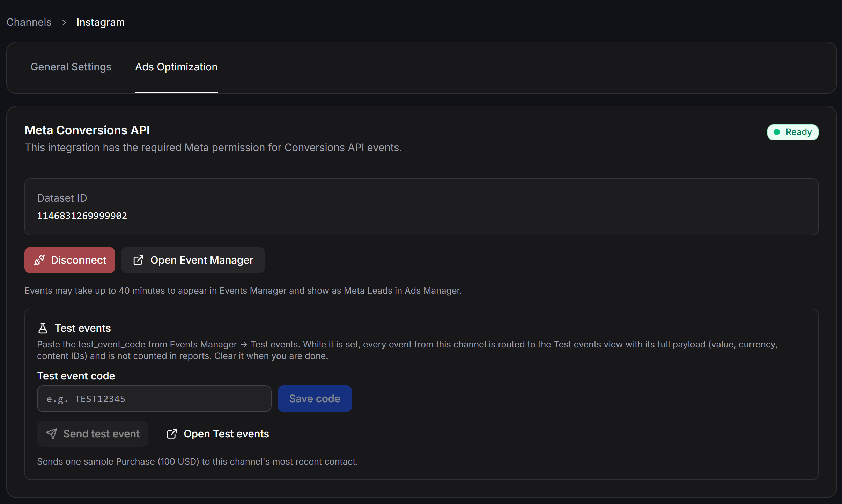
Task: Click the green Ready status dot
Action: (777, 132)
